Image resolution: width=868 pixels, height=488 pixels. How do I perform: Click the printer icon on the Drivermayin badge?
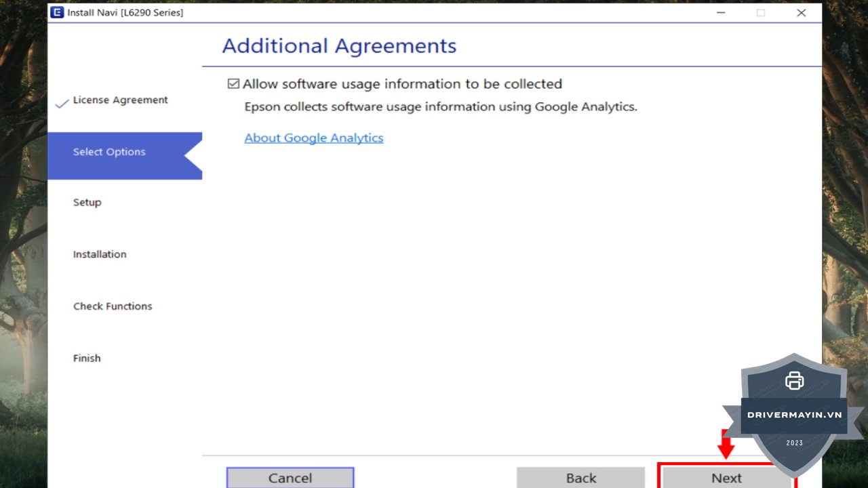pyautogui.click(x=794, y=381)
